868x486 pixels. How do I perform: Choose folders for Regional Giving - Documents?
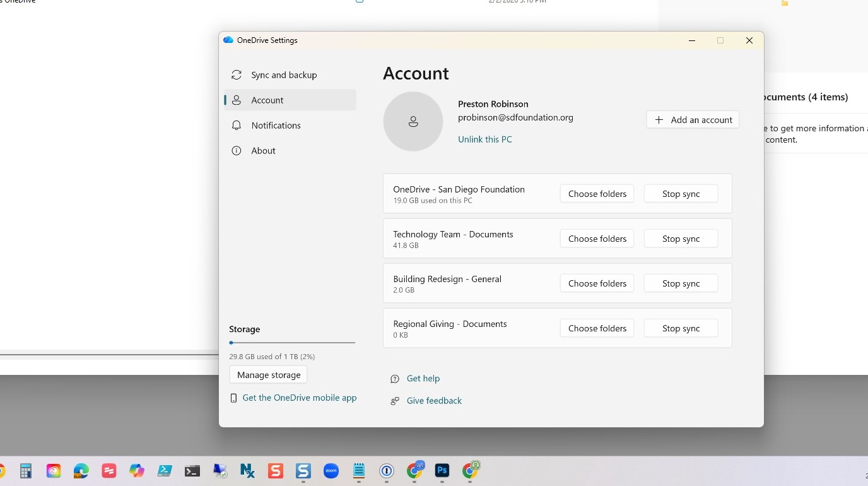tap(597, 328)
